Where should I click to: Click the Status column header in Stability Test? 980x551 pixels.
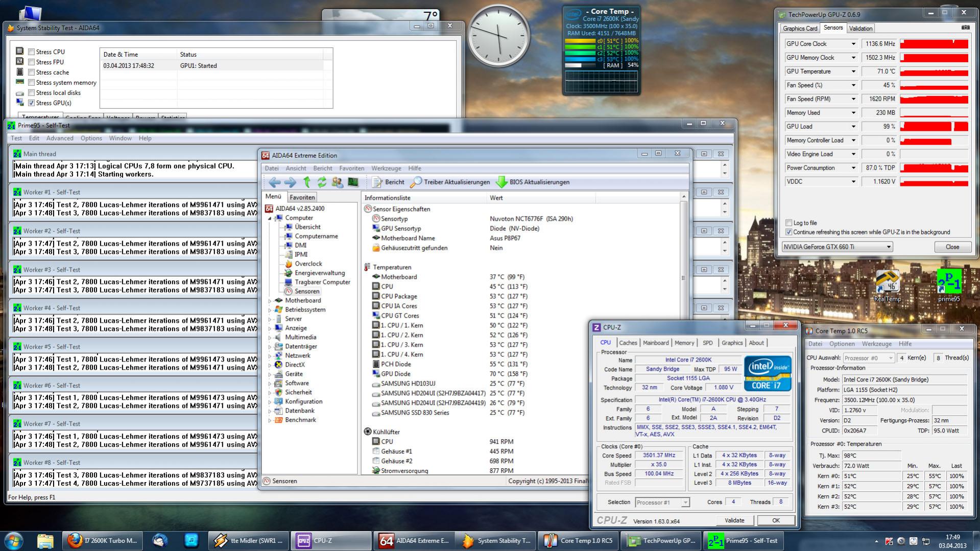(250, 55)
